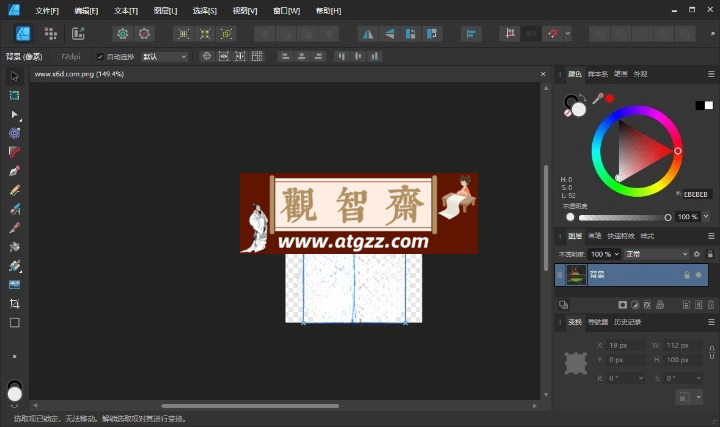Open the Layer menu
Screen dimensions: 720x427
(165, 11)
